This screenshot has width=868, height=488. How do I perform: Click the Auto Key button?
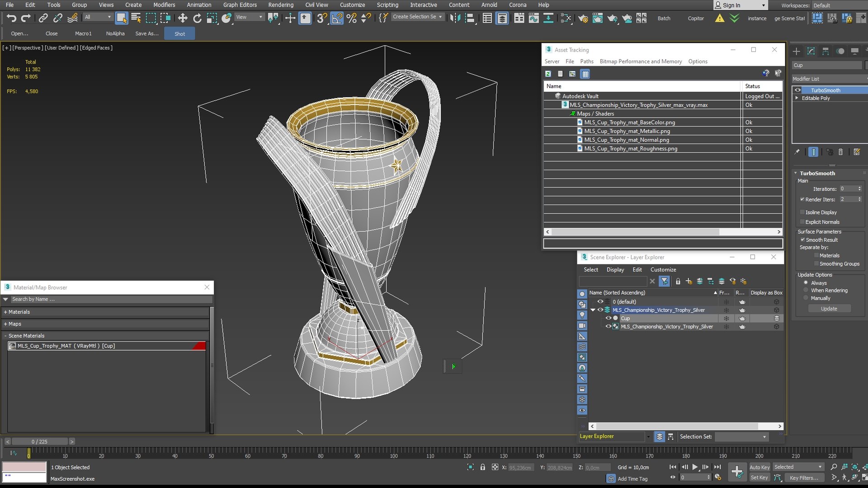coord(759,467)
